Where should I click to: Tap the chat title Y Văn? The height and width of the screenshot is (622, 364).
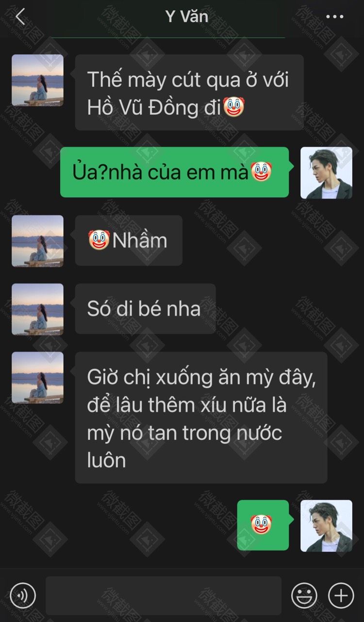pos(187,17)
